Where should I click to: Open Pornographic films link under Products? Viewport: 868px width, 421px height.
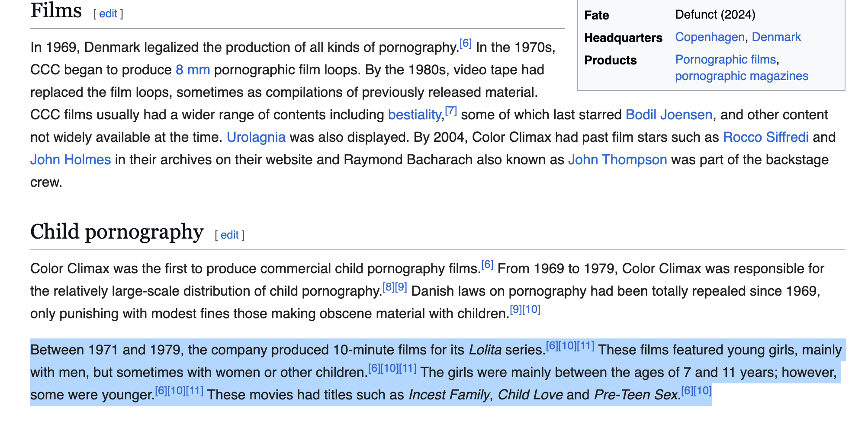(726, 59)
